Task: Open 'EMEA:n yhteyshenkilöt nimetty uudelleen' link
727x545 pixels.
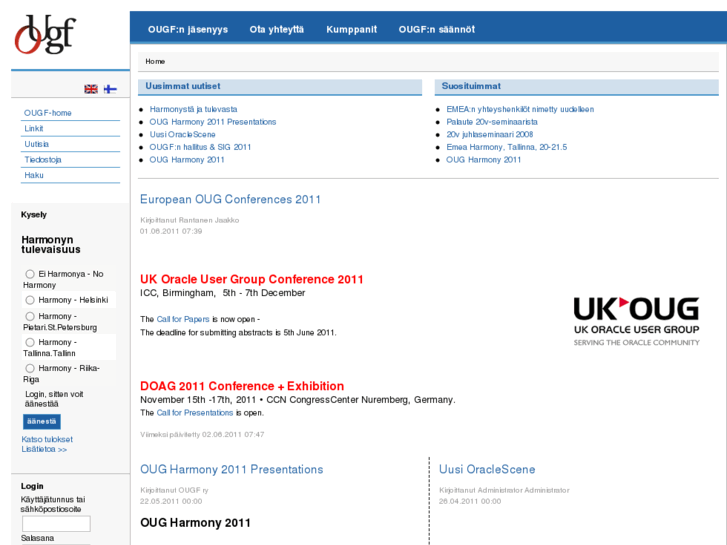Action: pyautogui.click(x=520, y=109)
